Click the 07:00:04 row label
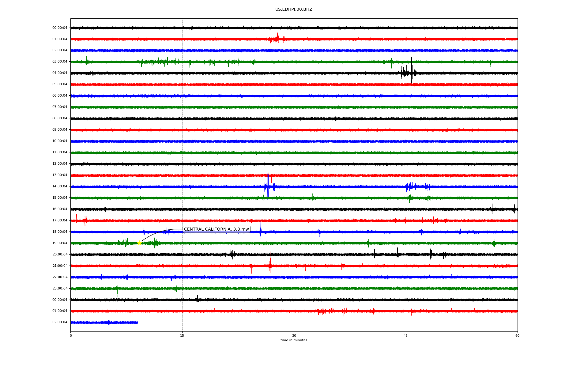Viewport: 588px width, 368px height. tap(60, 107)
